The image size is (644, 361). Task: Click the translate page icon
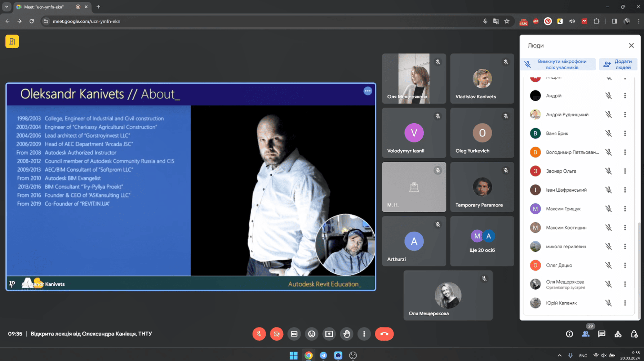point(496,21)
